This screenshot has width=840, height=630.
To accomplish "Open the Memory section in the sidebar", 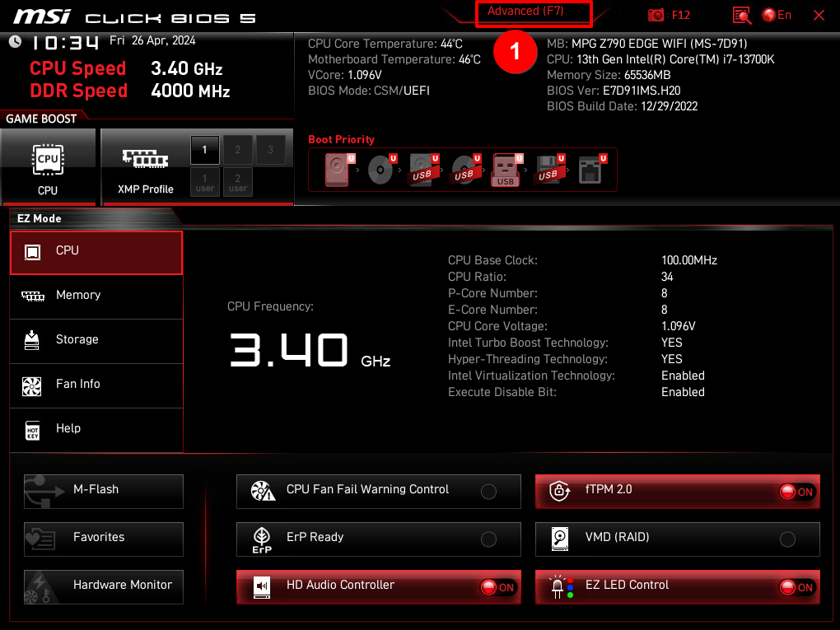I will tap(96, 296).
